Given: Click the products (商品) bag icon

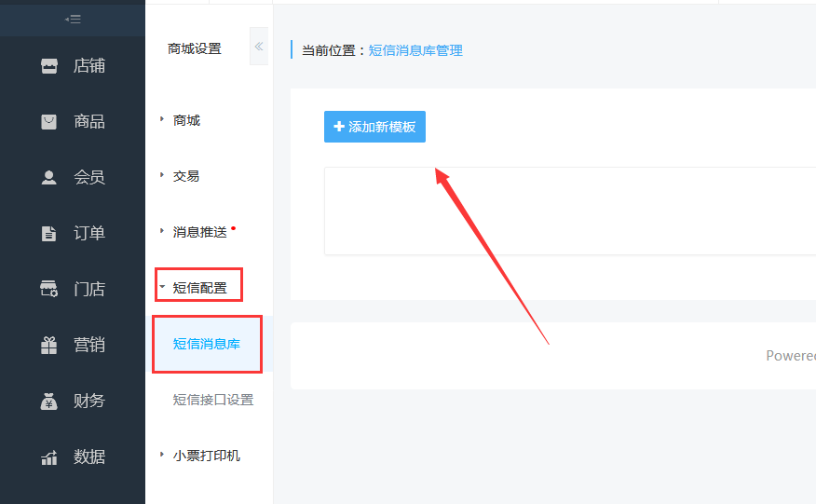Looking at the screenshot, I should (49, 122).
